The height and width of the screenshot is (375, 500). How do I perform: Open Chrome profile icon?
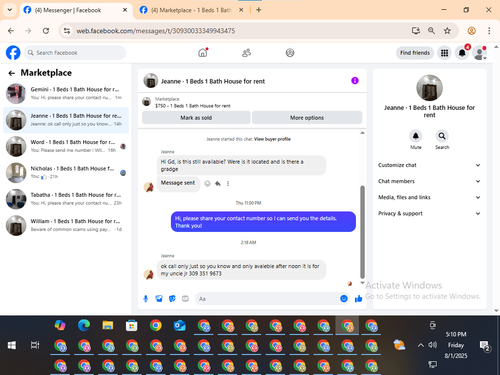coord(471,31)
